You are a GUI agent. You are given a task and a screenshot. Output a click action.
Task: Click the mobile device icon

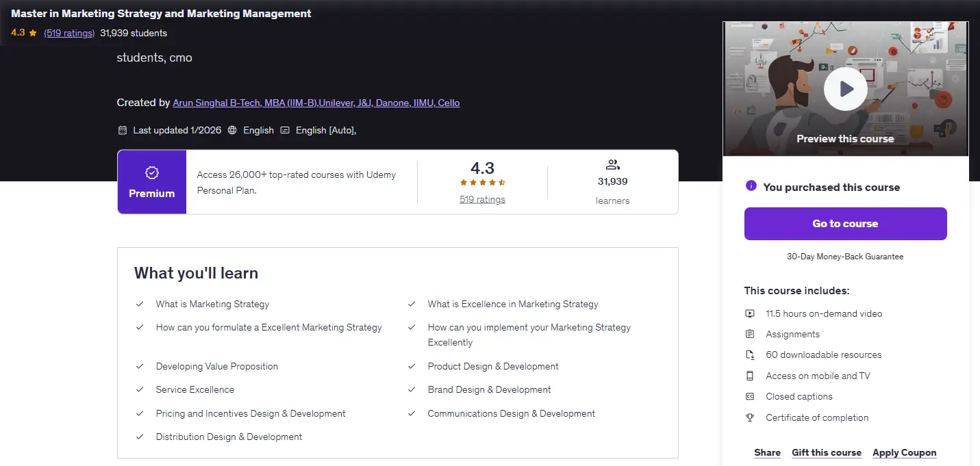pos(750,376)
